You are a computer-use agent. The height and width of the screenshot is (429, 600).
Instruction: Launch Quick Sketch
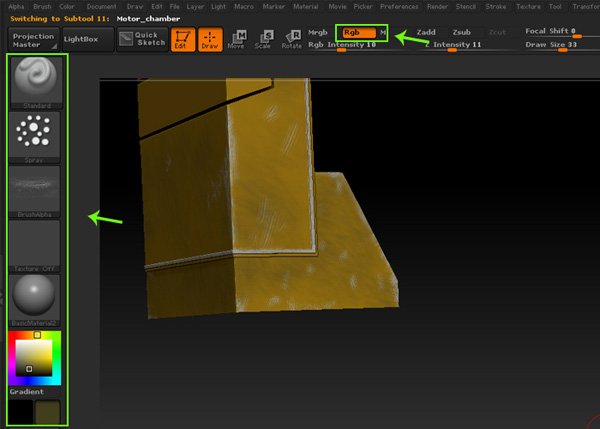pos(143,39)
